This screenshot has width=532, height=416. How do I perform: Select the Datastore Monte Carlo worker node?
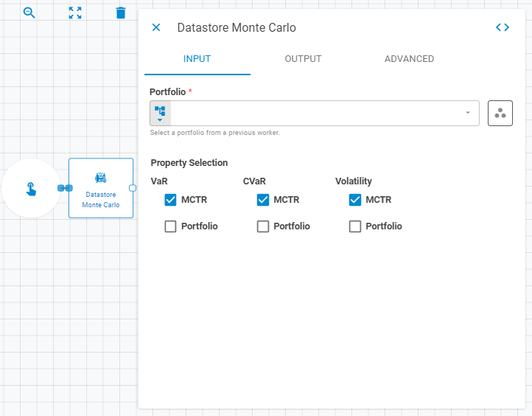(x=101, y=188)
